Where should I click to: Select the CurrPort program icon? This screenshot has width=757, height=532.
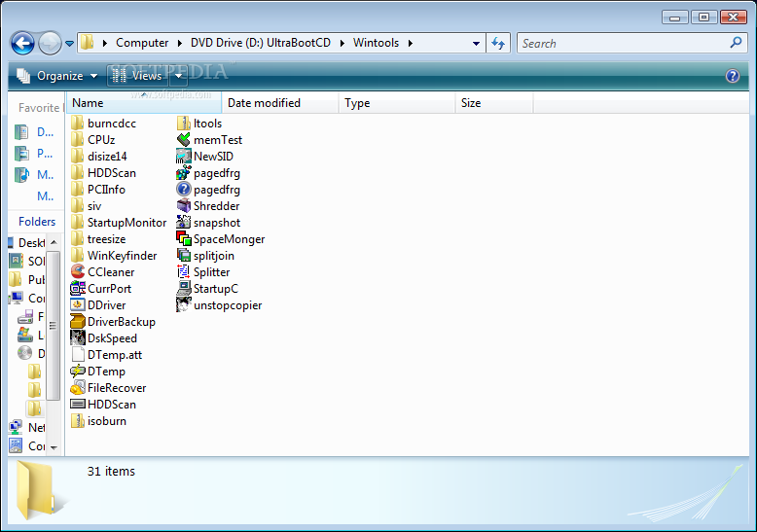[x=77, y=288]
